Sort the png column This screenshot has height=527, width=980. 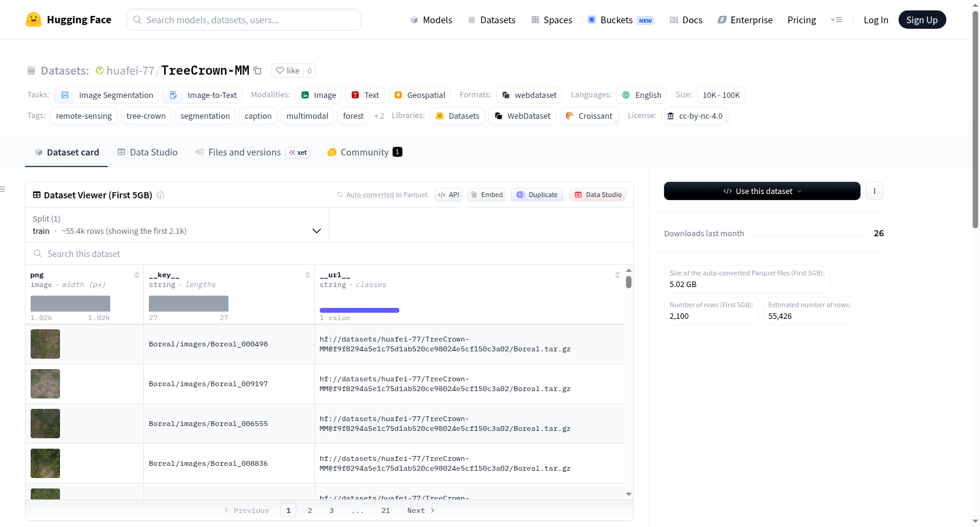(x=137, y=275)
